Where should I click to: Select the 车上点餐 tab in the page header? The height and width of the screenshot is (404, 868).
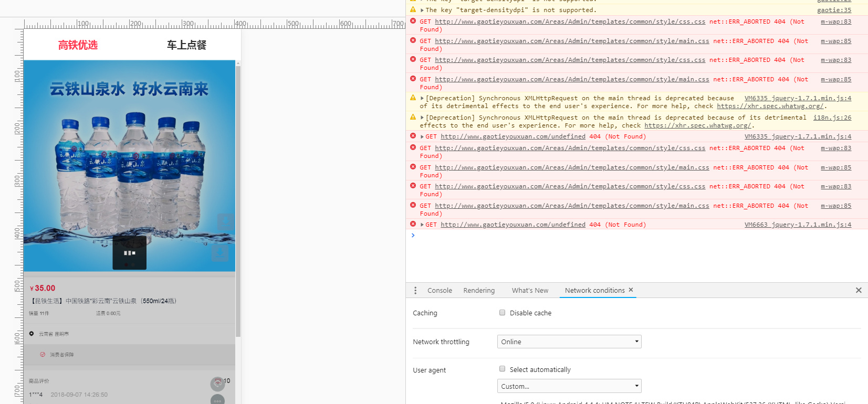click(186, 45)
